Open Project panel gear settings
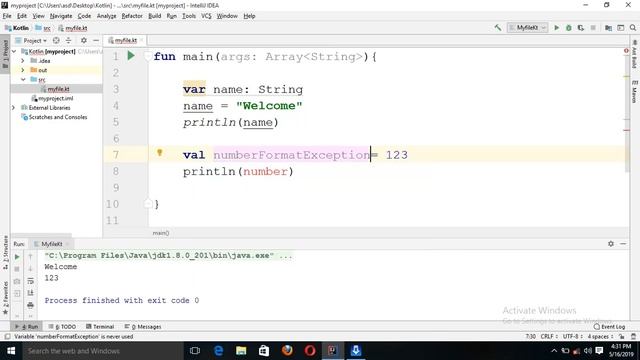This screenshot has width=640, height=360. coord(84,40)
